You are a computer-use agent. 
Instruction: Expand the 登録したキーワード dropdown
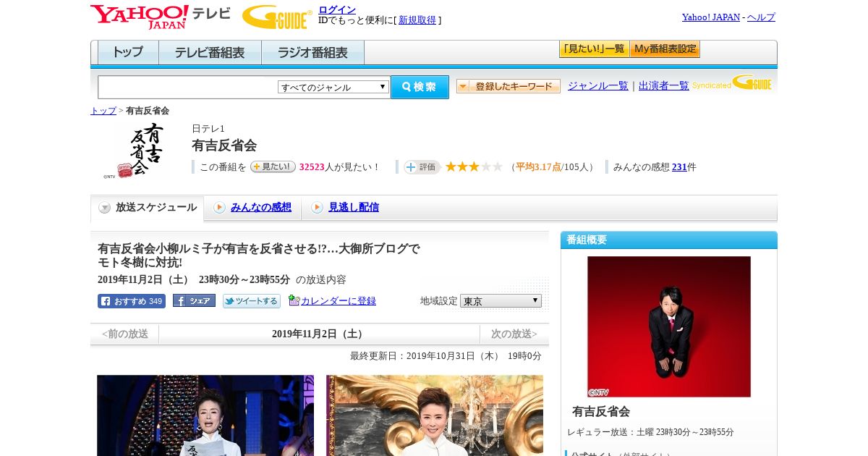pyautogui.click(x=509, y=86)
